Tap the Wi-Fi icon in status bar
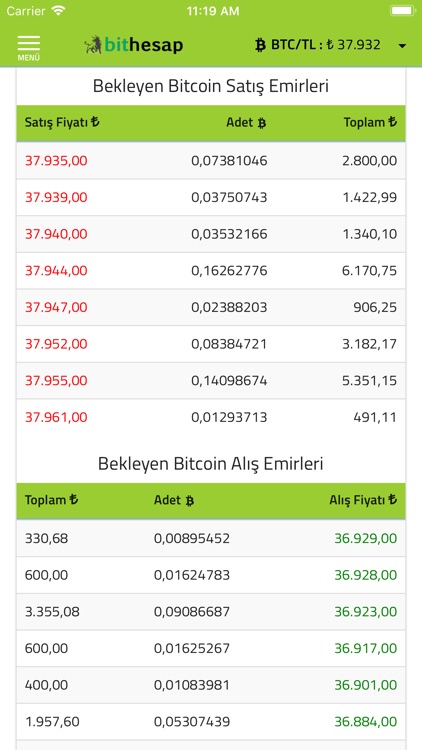This screenshot has height=750, width=422. pyautogui.click(x=59, y=11)
